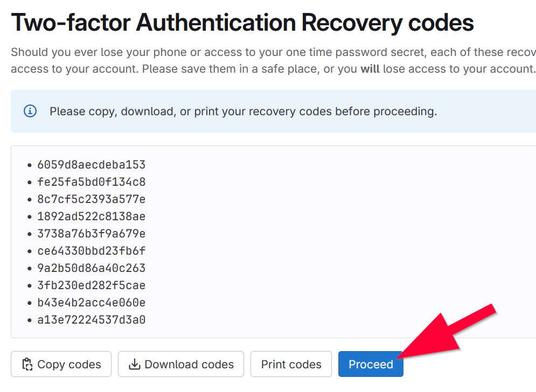Click the bold 'will' word in description

tap(370, 69)
